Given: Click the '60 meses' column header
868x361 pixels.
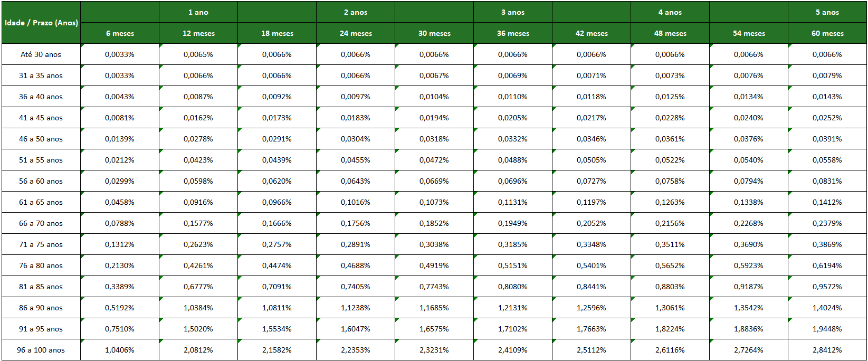Looking at the screenshot, I should coord(827,33).
